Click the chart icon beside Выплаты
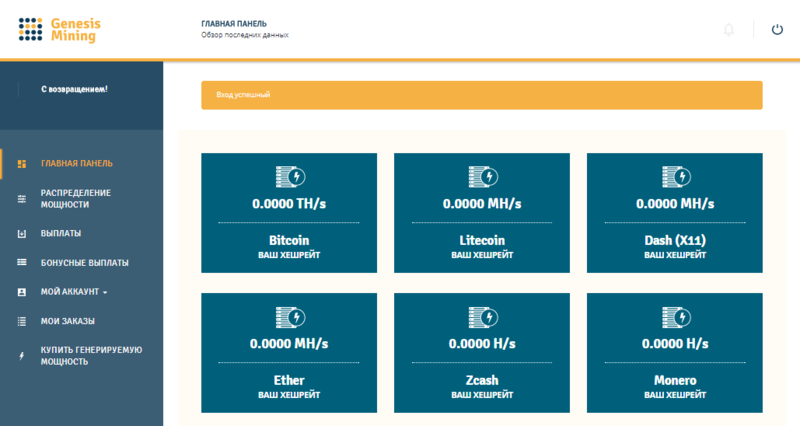Image resolution: width=800 pixels, height=426 pixels. point(22,233)
